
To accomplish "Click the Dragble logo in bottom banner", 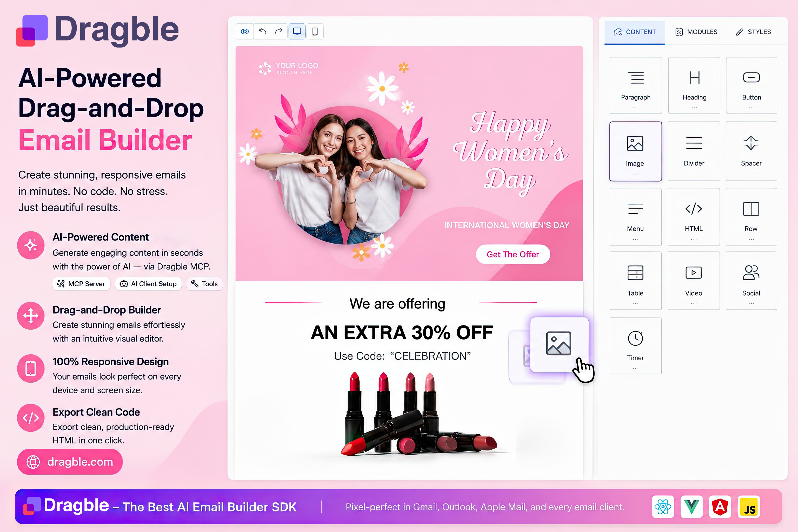I will tap(66, 506).
